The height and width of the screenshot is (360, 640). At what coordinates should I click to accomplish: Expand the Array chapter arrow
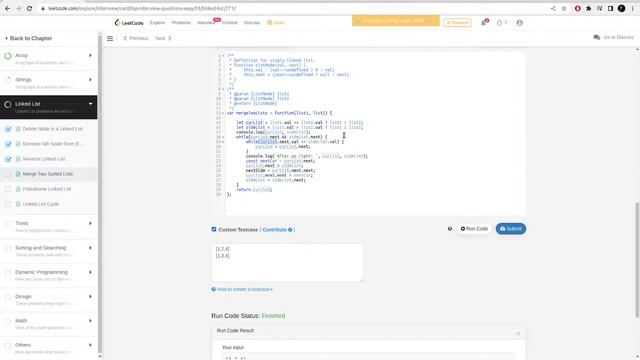click(90, 56)
